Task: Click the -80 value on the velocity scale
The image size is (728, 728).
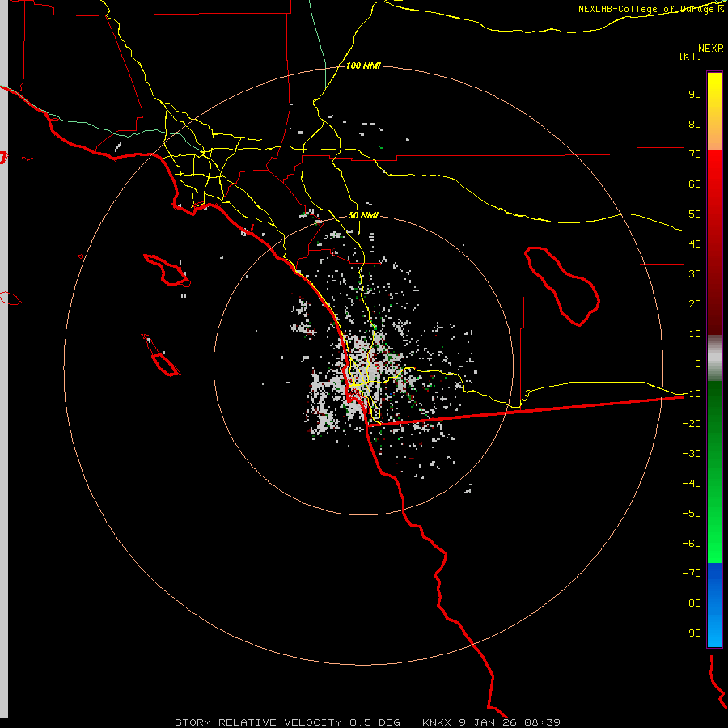Action: [692, 603]
